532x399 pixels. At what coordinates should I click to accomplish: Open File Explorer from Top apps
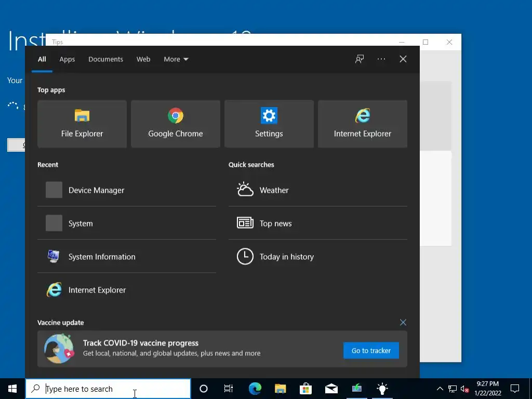pyautogui.click(x=82, y=124)
